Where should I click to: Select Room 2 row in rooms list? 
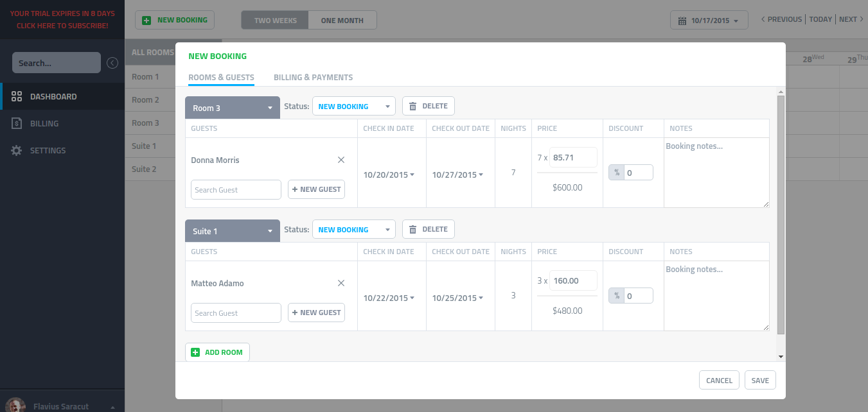pos(150,100)
